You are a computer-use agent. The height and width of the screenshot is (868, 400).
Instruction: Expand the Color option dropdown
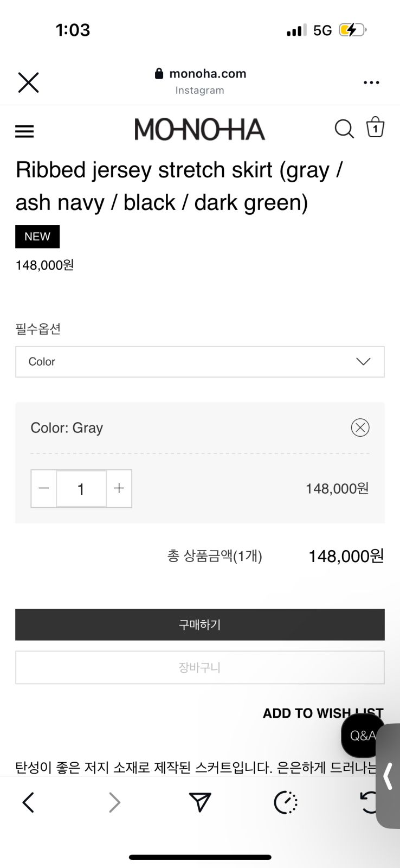coord(200,362)
